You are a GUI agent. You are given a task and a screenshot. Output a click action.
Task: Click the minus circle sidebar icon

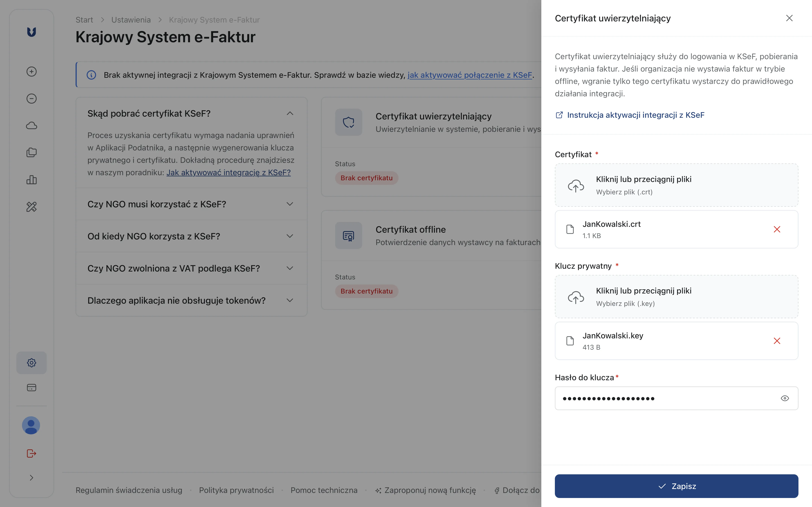click(32, 99)
